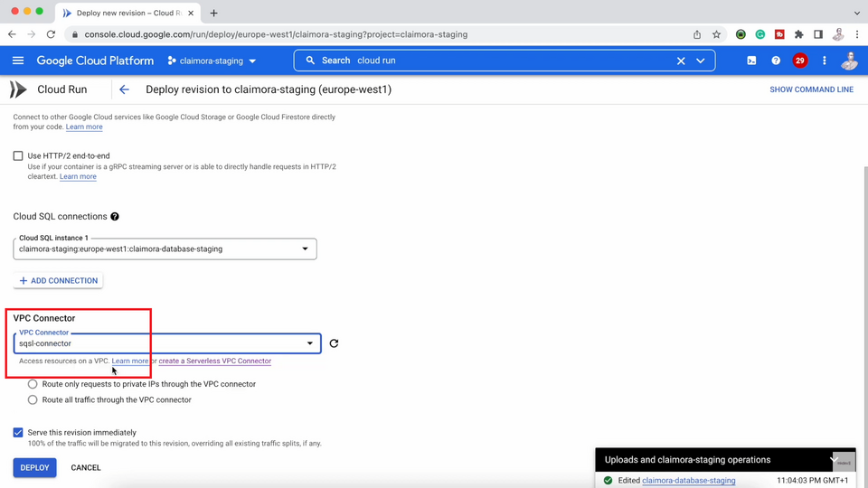Open the Grammarly extension icon
The image size is (868, 488).
click(x=760, y=34)
